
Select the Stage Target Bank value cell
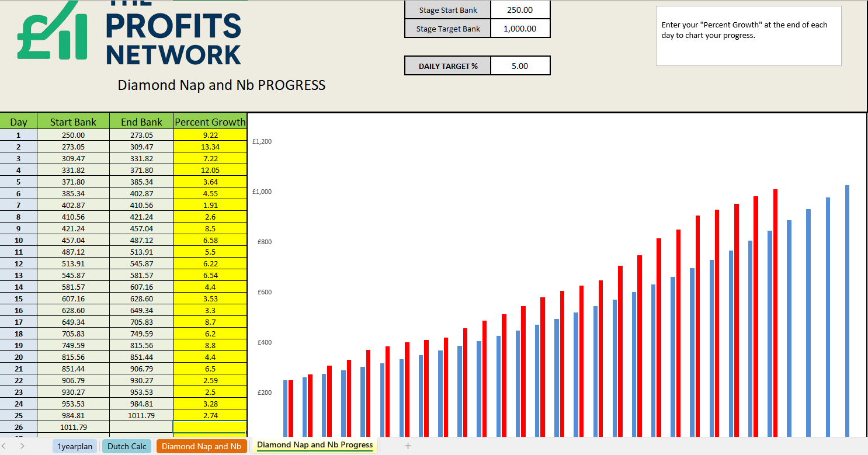[520, 29]
